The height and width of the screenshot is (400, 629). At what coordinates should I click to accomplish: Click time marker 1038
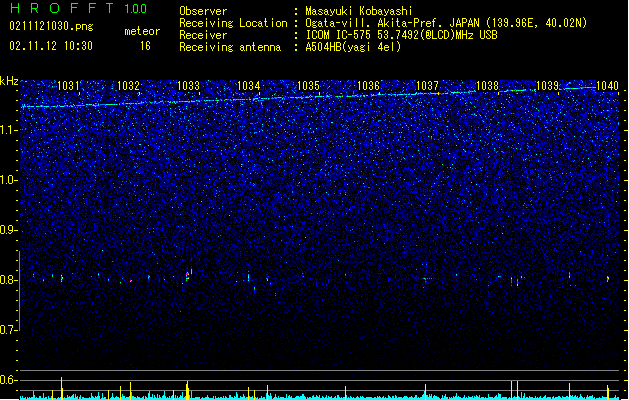click(487, 86)
